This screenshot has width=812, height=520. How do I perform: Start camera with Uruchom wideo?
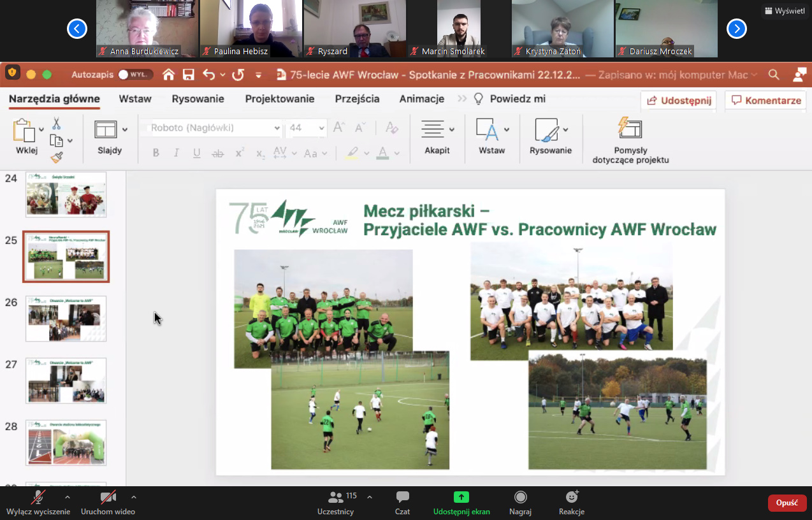coord(108,502)
